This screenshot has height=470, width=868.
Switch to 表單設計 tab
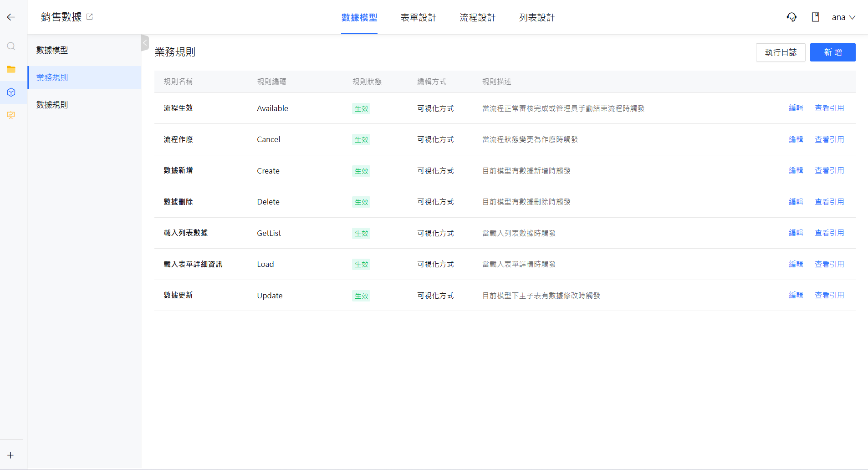[419, 18]
